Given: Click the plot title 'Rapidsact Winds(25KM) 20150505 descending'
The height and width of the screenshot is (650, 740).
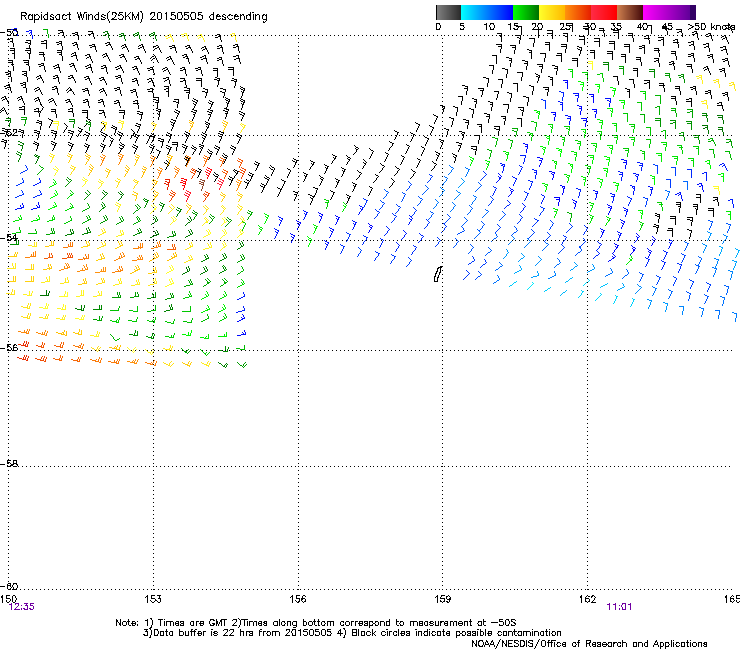Looking at the screenshot, I should click(x=143, y=17).
